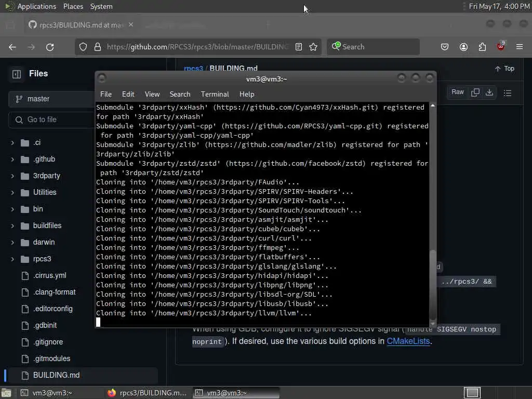Copy raw file contents icon
The width and height of the screenshot is (532, 399).
point(475,92)
